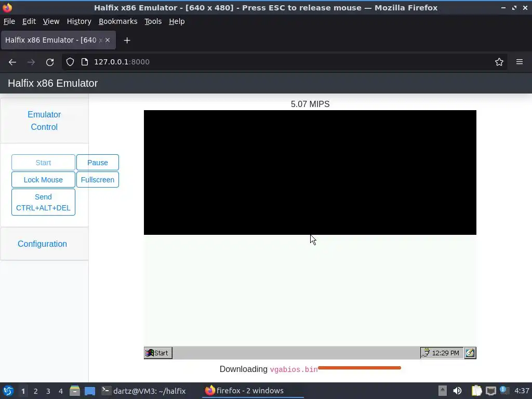Image resolution: width=532 pixels, height=399 pixels.
Task: Click the vgabios.bin file name text
Action: (294, 369)
